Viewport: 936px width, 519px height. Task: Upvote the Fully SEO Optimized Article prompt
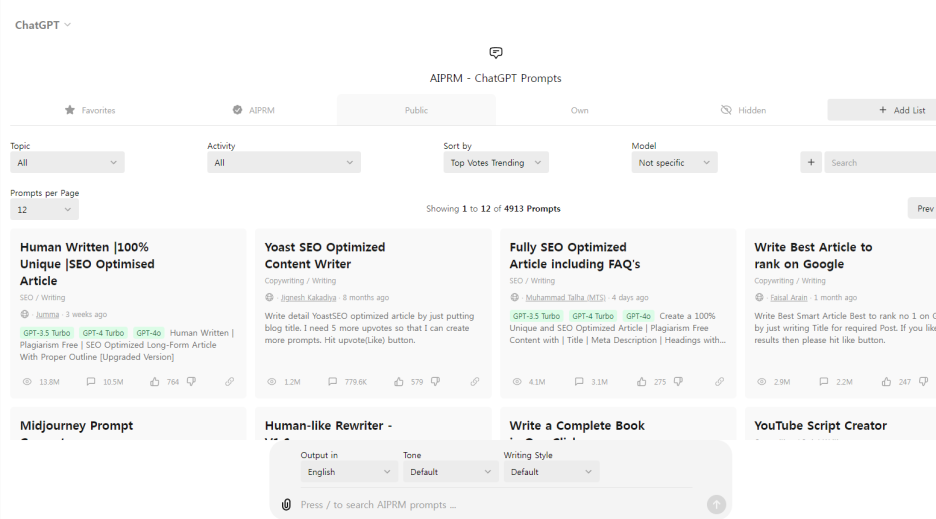[642, 382]
